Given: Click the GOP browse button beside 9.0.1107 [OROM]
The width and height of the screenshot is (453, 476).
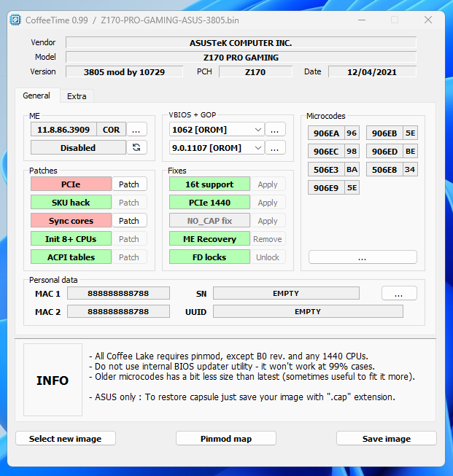Looking at the screenshot, I should click(275, 148).
